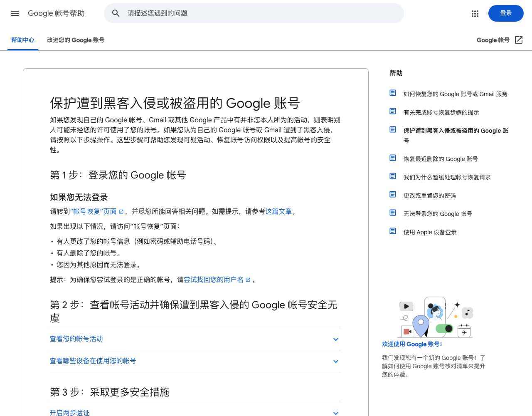The height and width of the screenshot is (416, 532).
Task: Expand 查看您的帐号活动 section chevron
Action: point(336,339)
